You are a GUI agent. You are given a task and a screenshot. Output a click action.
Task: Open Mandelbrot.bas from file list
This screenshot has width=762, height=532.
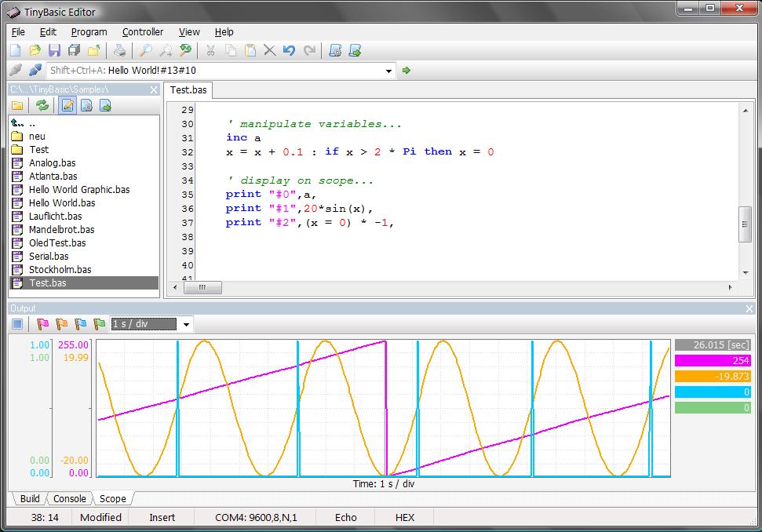tap(61, 230)
